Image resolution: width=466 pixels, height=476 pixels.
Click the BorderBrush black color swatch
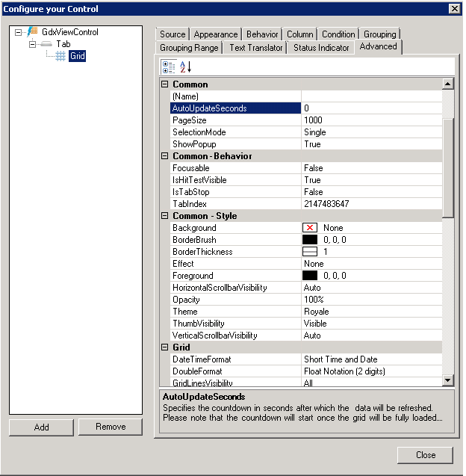click(310, 240)
